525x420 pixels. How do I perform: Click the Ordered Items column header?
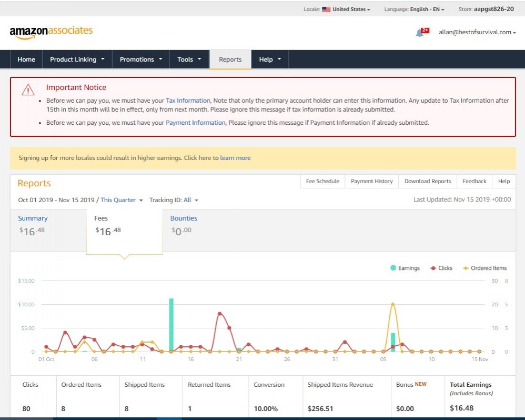(x=82, y=385)
